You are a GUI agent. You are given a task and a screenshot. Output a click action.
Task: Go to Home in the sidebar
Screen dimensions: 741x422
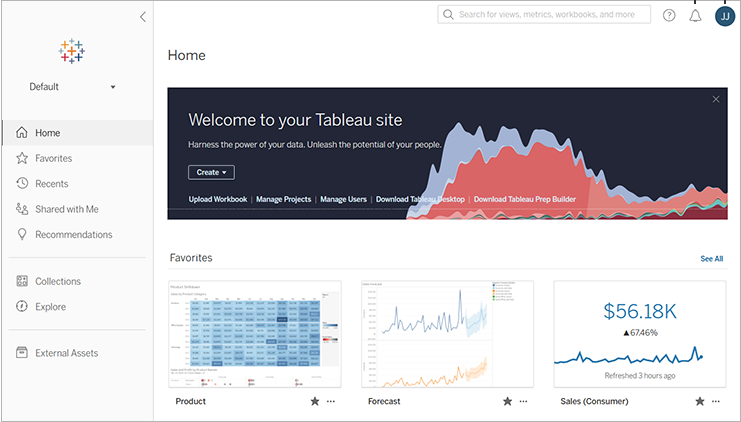coord(78,133)
